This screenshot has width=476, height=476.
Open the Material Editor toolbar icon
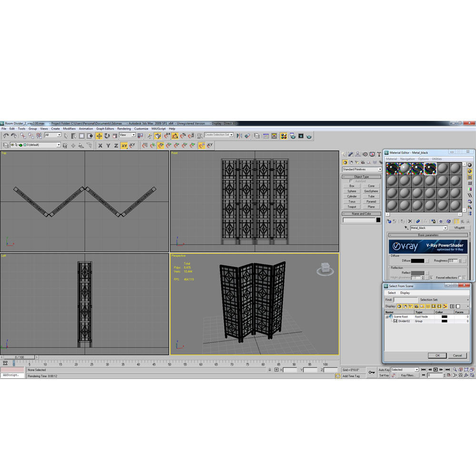(284, 136)
